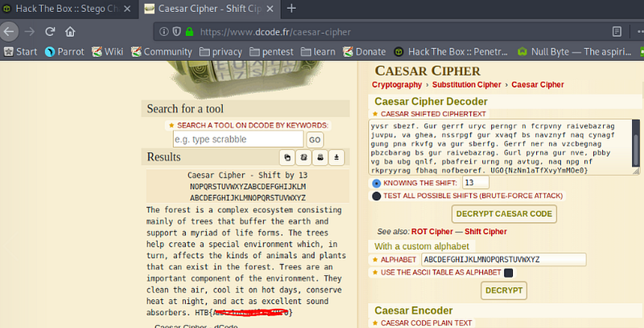Click the green padlock security icon
The width and height of the screenshot is (644, 328).
coord(189,31)
